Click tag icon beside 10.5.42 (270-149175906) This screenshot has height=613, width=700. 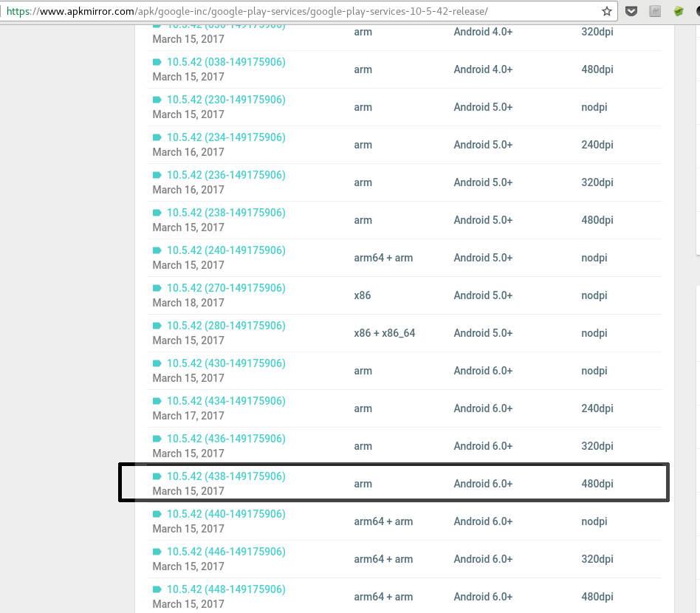157,288
